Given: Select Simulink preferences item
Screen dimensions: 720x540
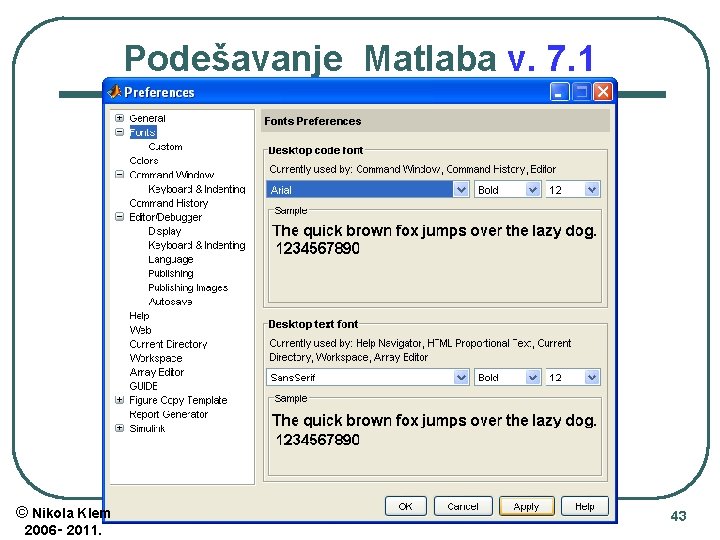Looking at the screenshot, I should click(147, 428).
